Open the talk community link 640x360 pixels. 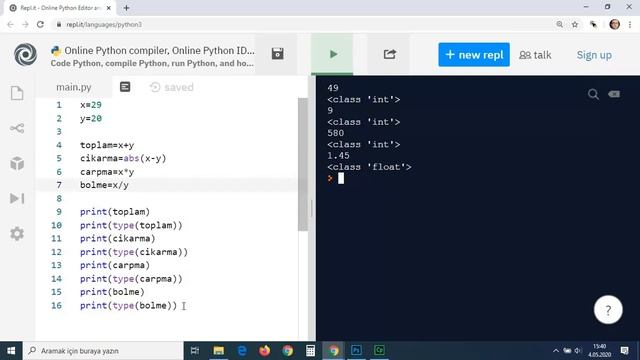coord(535,55)
